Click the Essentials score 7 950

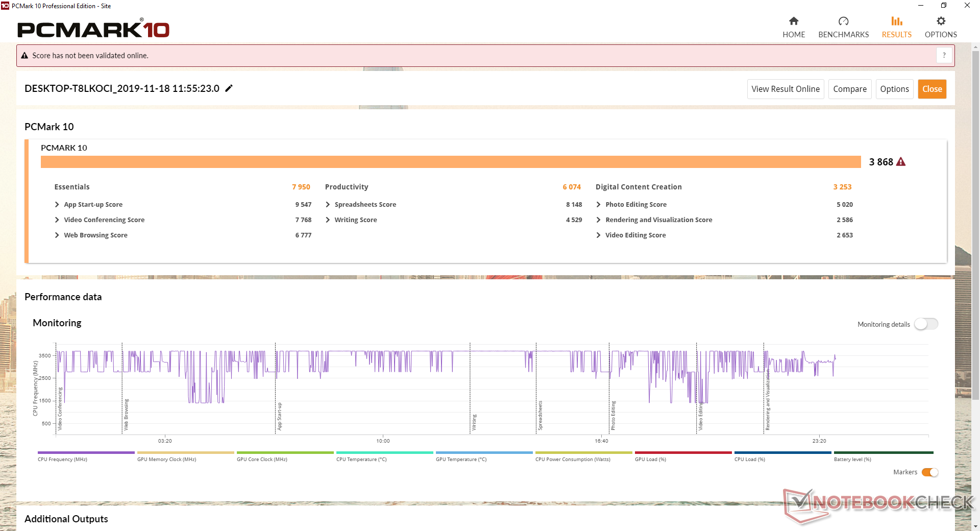coord(301,187)
